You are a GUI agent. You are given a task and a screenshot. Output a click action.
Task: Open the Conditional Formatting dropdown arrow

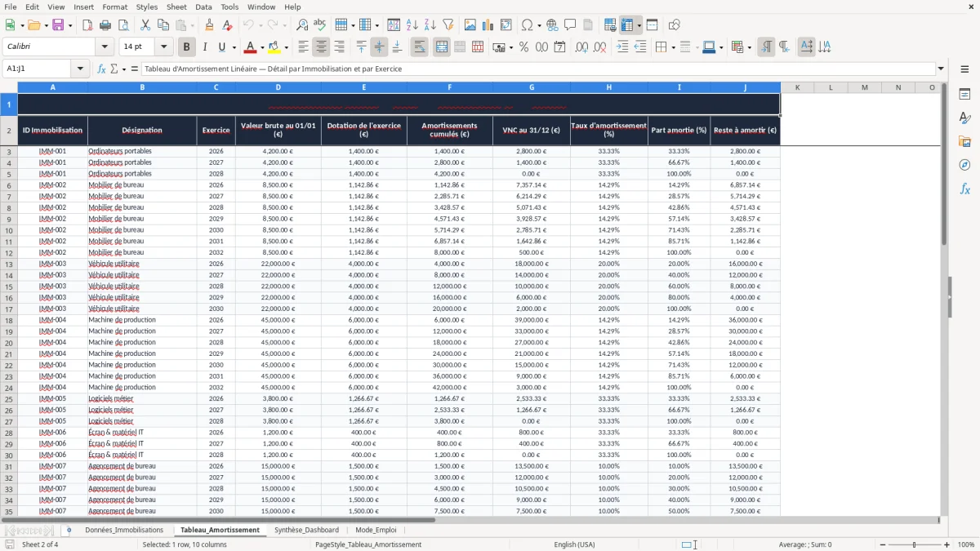tap(749, 47)
